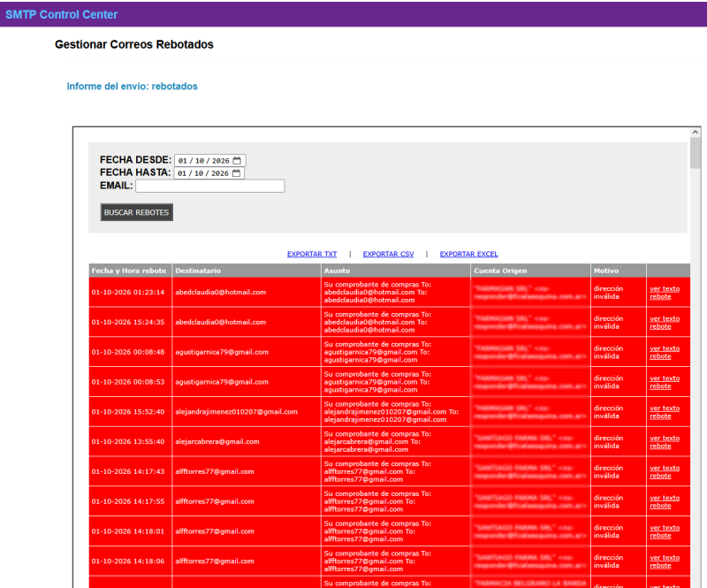Select timestamp 01-10-2026 01:23:14

128,292
